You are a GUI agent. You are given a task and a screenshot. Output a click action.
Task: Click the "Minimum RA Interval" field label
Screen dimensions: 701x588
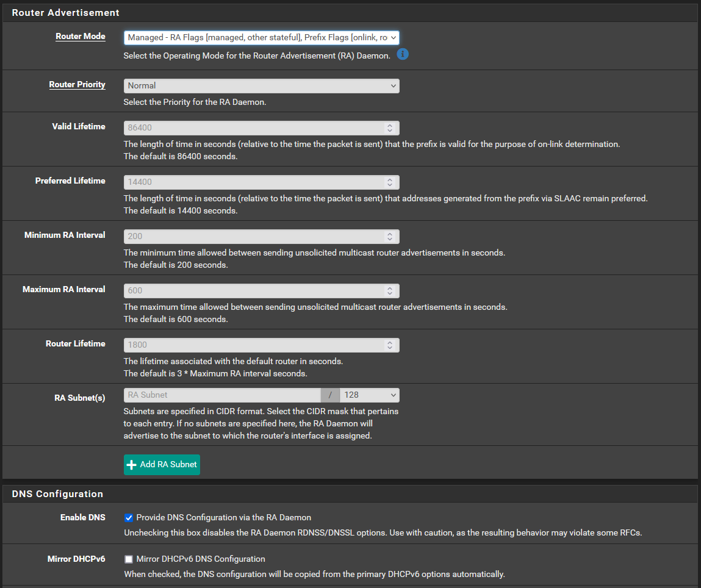pyautogui.click(x=65, y=235)
